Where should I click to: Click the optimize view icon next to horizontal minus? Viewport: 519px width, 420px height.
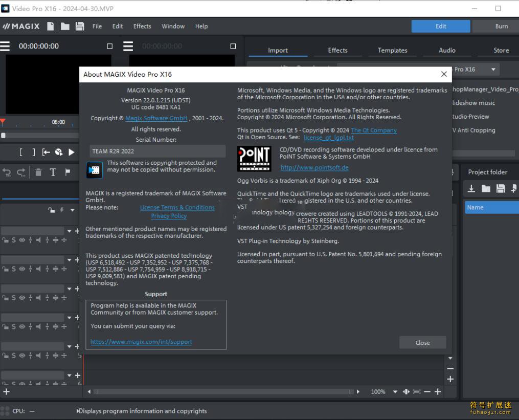417,391
